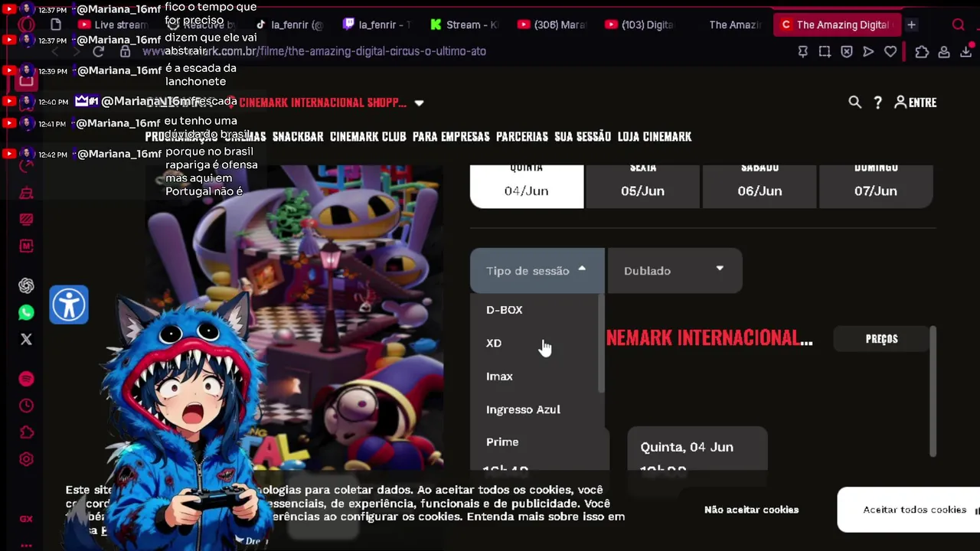This screenshot has height=551, width=980.
Task: Open the Cinemark Club menu item
Action: click(367, 137)
